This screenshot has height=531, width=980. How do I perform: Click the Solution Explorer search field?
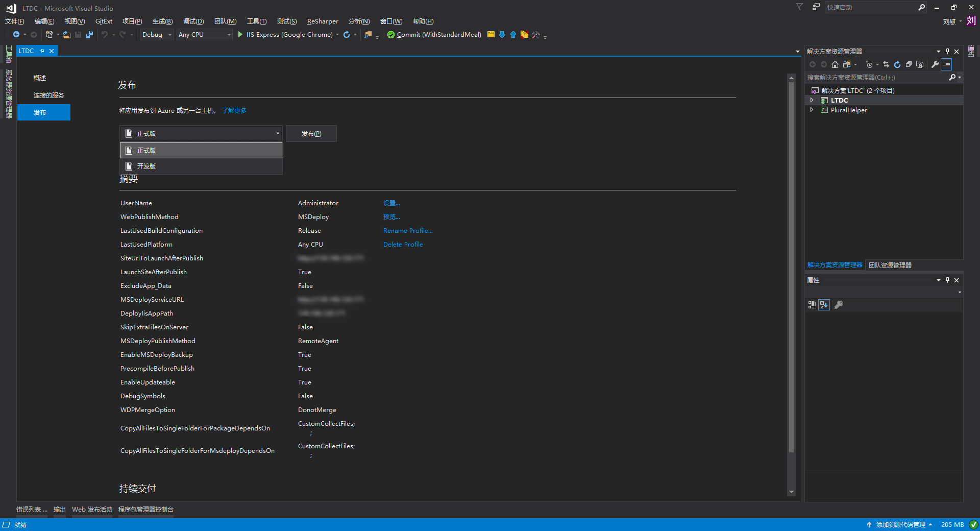pyautogui.click(x=876, y=78)
